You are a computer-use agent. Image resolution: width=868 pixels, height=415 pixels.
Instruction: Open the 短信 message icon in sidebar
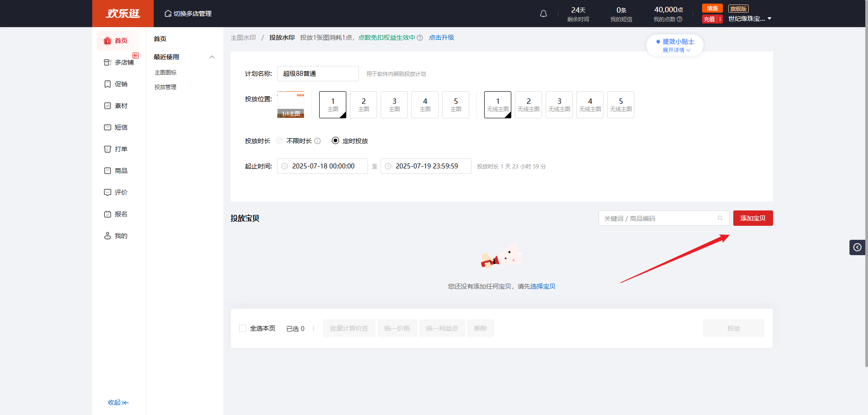click(x=108, y=127)
